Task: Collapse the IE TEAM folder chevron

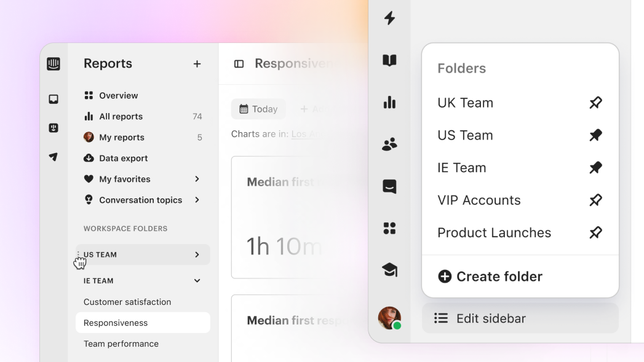Action: [197, 281]
